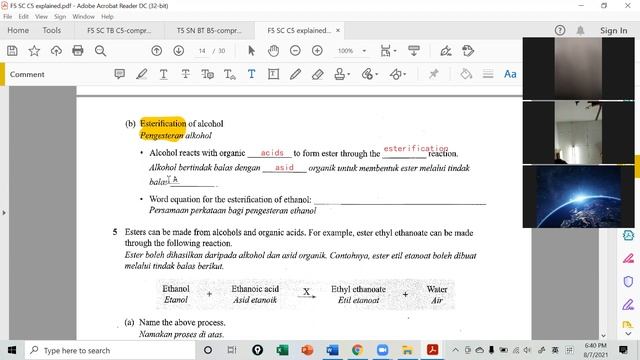Open Chrome from the taskbar
Image resolution: width=640 pixels, height=360 pixels.
click(x=357, y=350)
